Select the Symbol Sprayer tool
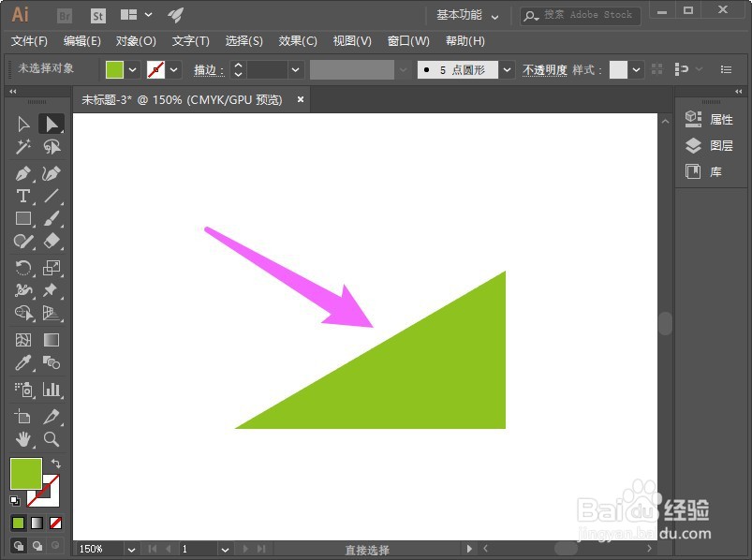Screen dimensions: 752x560 click(x=23, y=390)
